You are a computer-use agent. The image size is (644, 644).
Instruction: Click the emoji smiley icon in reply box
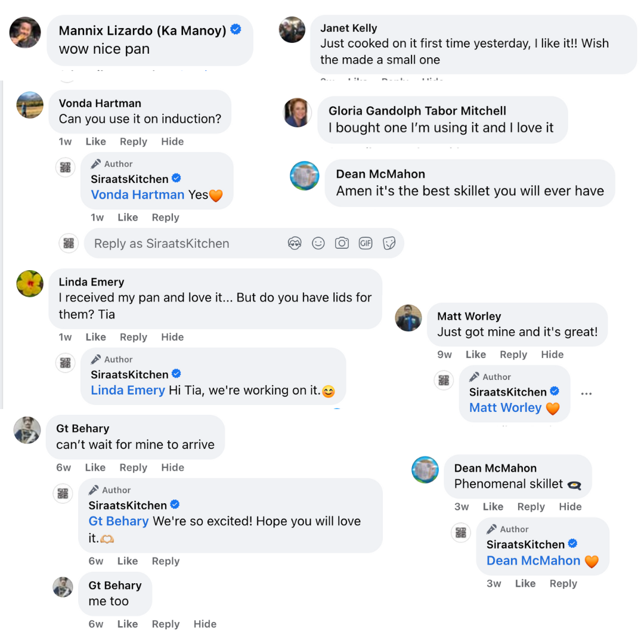[318, 243]
